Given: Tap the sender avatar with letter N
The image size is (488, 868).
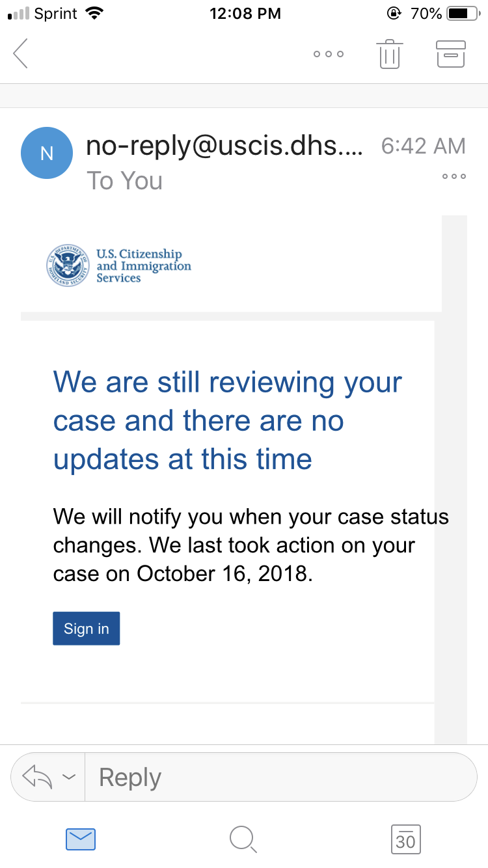Looking at the screenshot, I should (47, 153).
